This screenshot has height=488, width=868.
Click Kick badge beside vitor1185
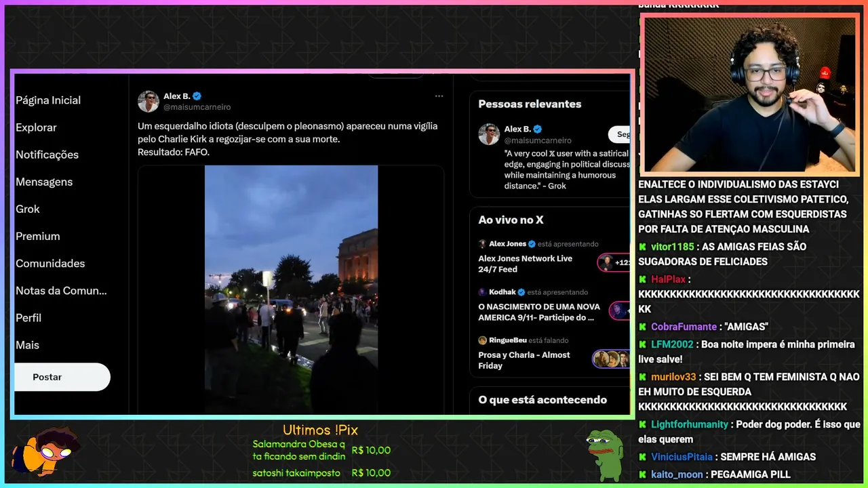pos(643,247)
